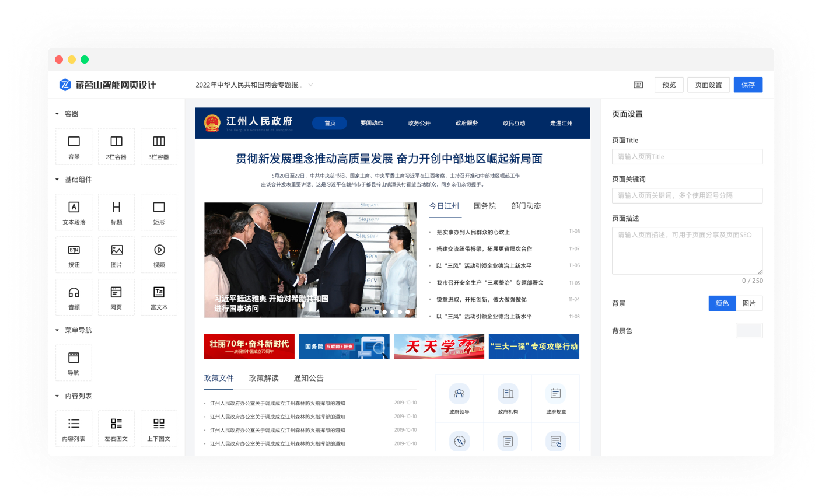Collapse the 容器 section

point(57,114)
